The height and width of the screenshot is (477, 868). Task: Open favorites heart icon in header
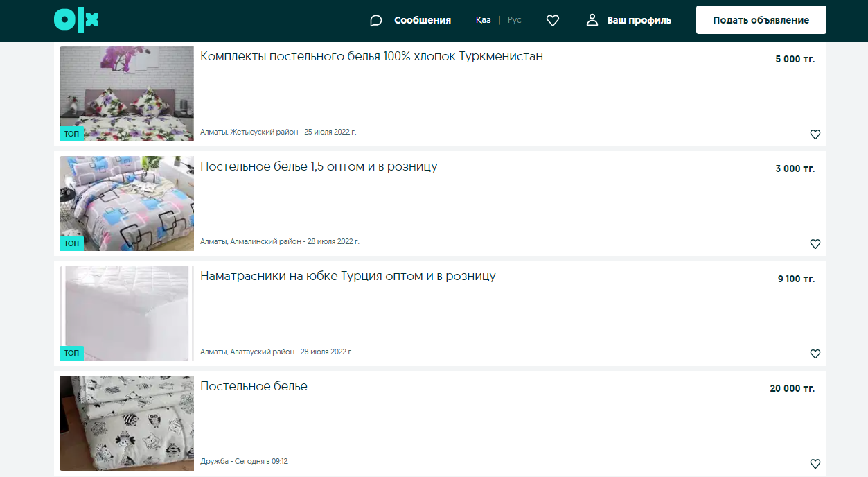(553, 21)
